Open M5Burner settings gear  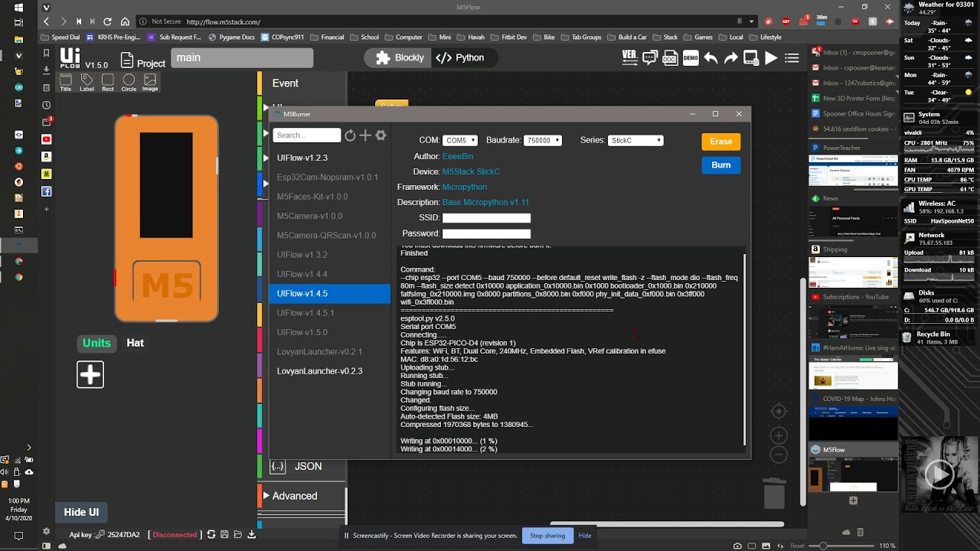[x=381, y=135]
